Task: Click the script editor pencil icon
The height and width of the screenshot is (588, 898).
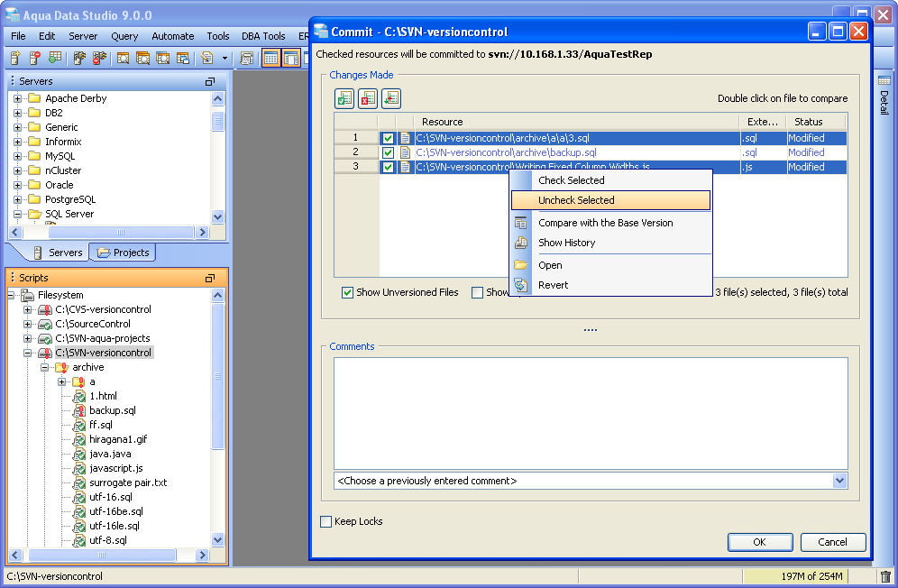Action: pos(207,58)
